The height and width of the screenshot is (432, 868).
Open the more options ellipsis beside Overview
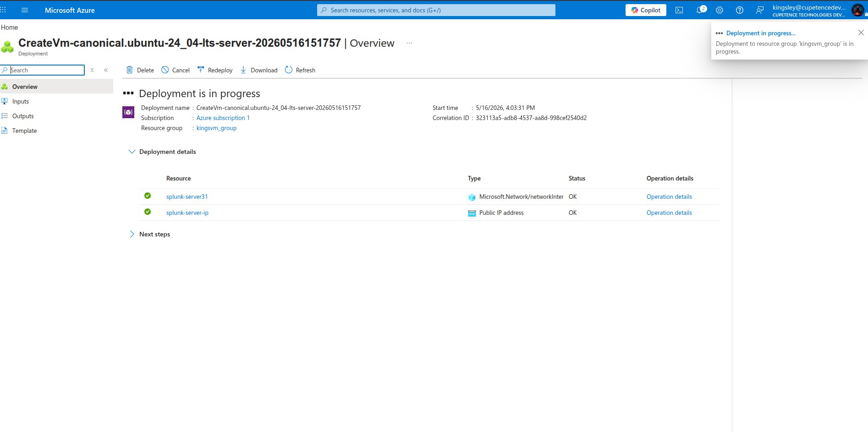[x=409, y=43]
